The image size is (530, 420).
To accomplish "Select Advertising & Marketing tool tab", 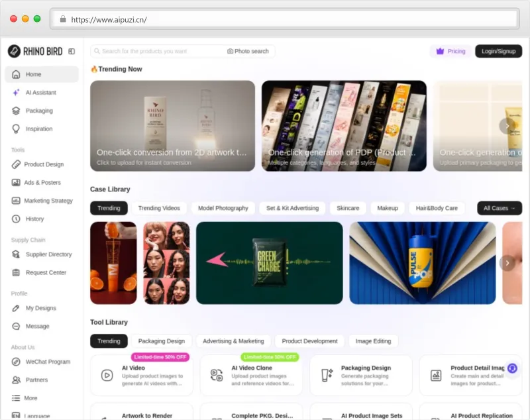I will tap(233, 341).
